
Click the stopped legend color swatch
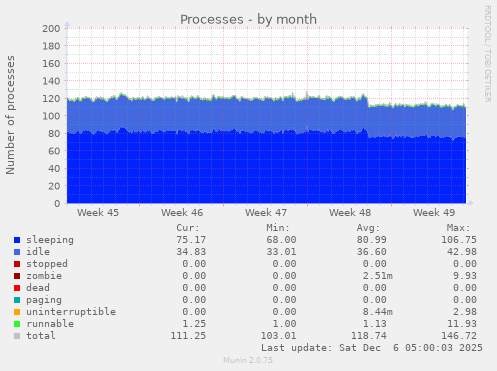[17, 264]
